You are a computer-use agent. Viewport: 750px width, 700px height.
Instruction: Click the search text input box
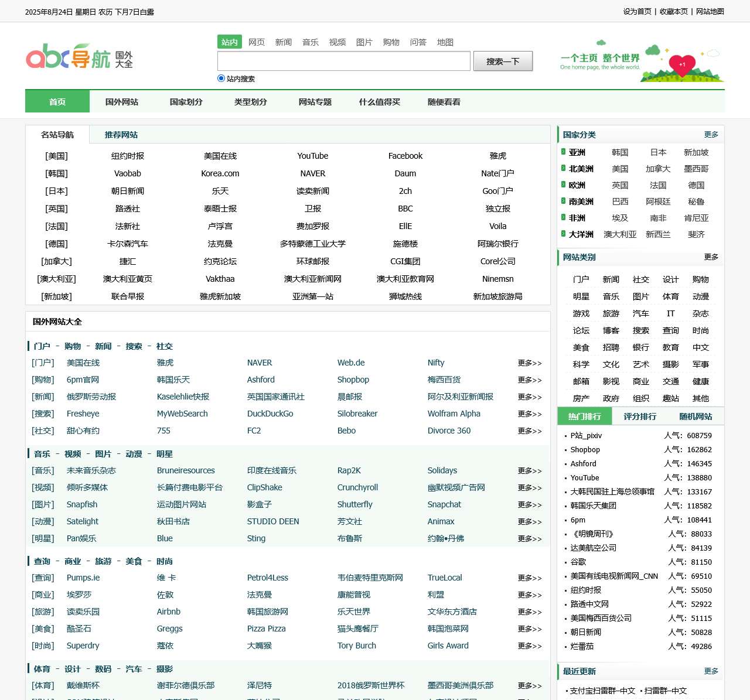(344, 61)
